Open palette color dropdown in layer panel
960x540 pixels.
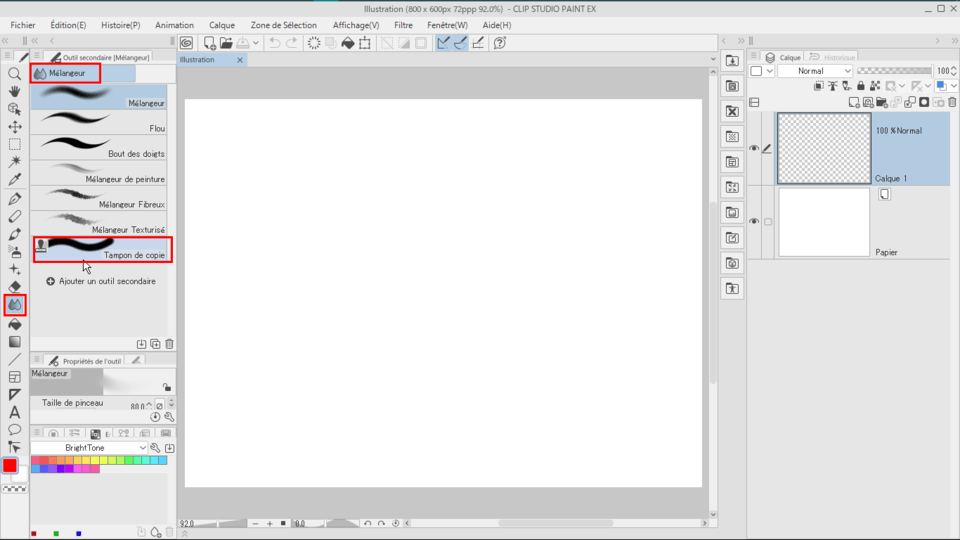(762, 71)
